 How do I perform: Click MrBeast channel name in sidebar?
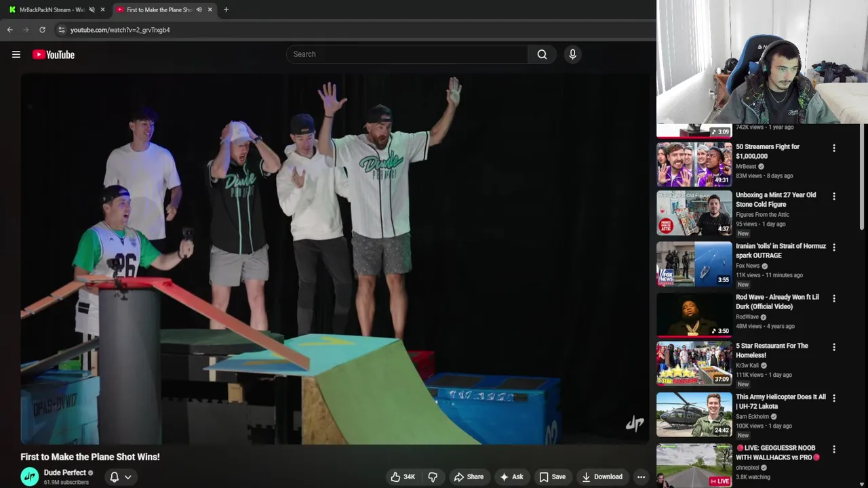[746, 166]
